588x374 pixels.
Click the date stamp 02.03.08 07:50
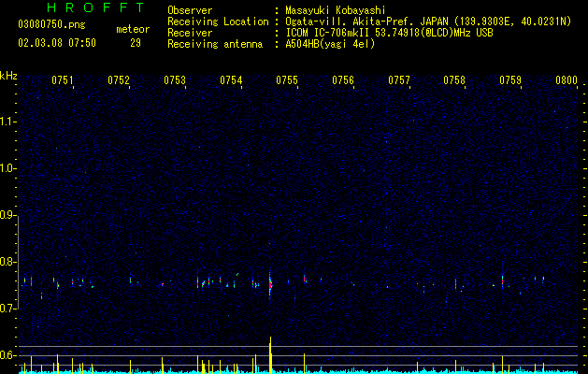coord(57,43)
